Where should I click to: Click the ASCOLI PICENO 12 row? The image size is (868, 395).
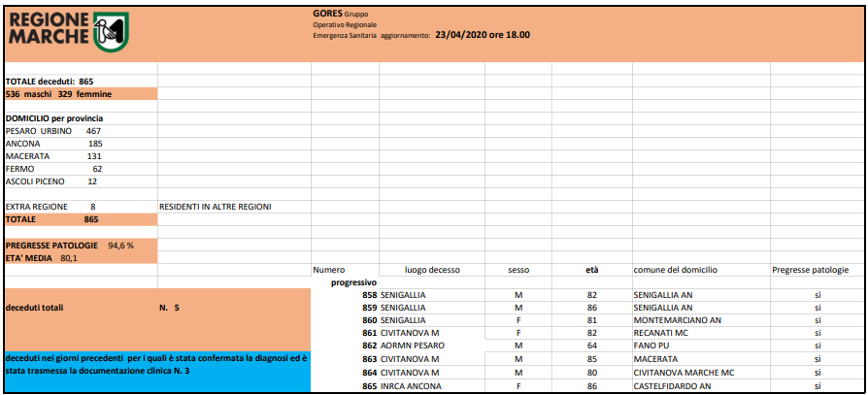pyautogui.click(x=81, y=181)
